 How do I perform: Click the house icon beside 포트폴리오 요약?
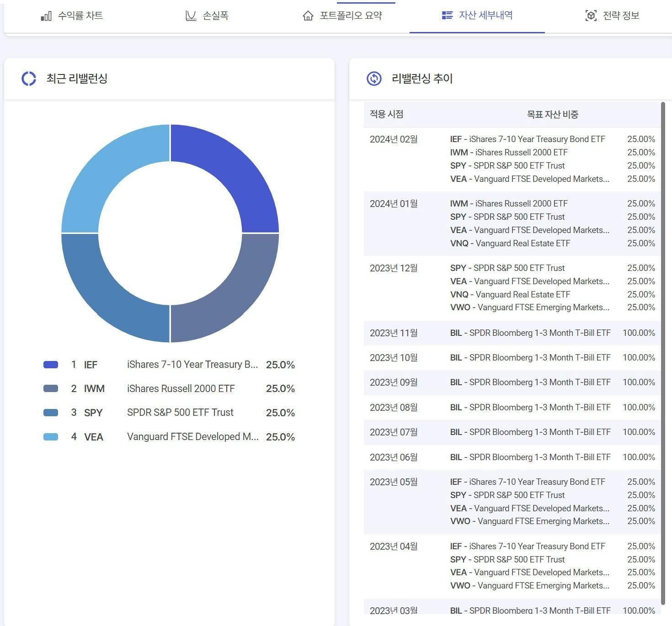pos(308,16)
